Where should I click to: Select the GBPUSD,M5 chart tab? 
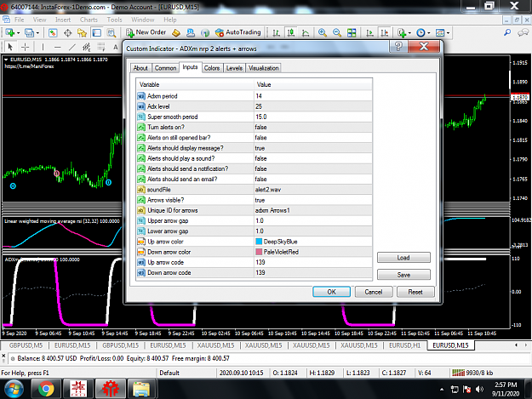pos(26,345)
